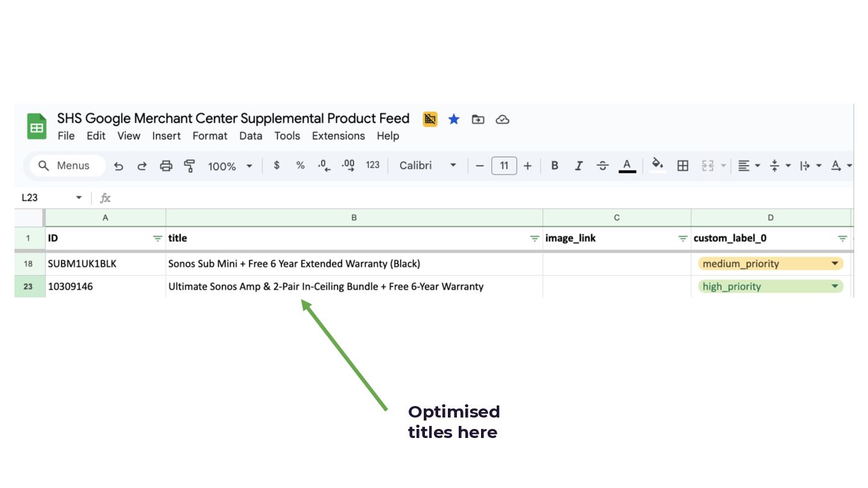Open the Data menu

point(251,136)
